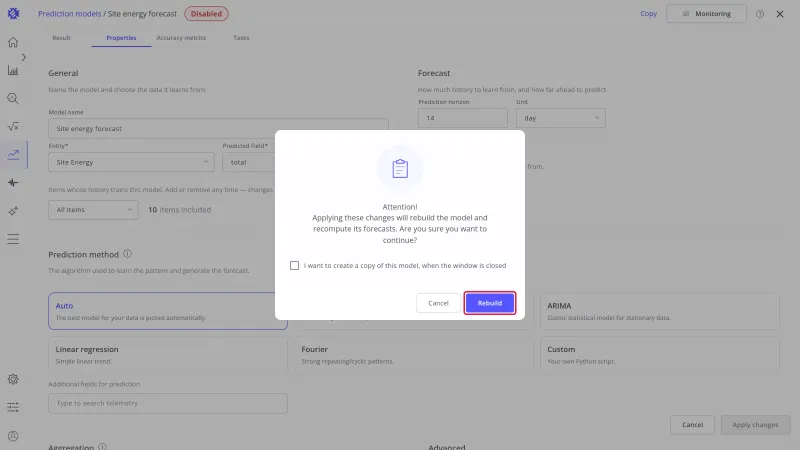Switch to the Accuracy metrics tab

[181, 38]
